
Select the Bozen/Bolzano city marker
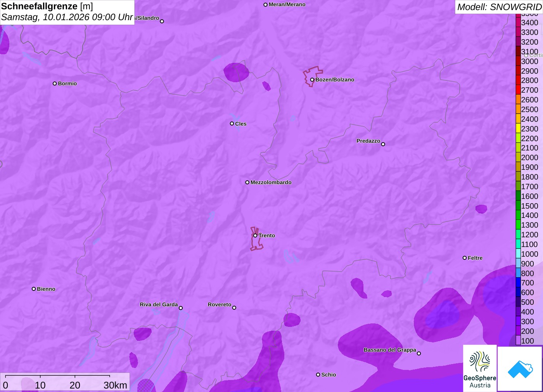312,79
